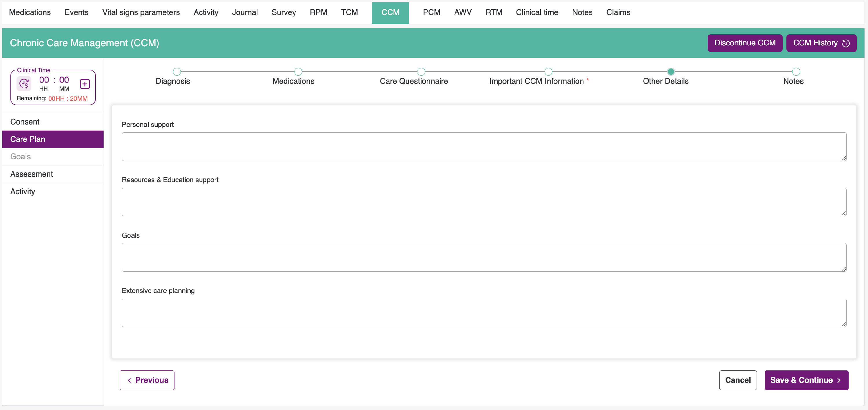Click the Notes step circle in the stepper
The height and width of the screenshot is (410, 868).
click(796, 72)
